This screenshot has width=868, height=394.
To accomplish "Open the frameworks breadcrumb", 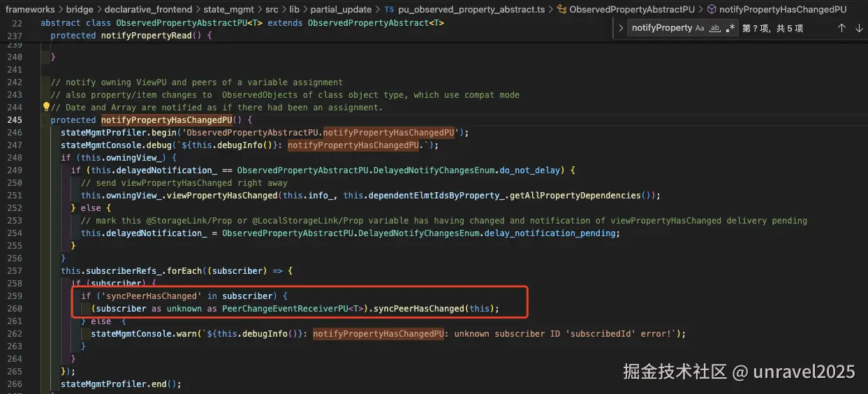I will pyautogui.click(x=31, y=9).
